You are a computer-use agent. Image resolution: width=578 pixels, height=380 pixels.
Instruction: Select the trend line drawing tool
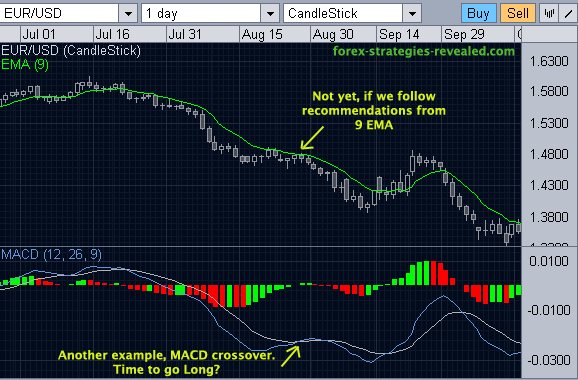click(x=569, y=14)
